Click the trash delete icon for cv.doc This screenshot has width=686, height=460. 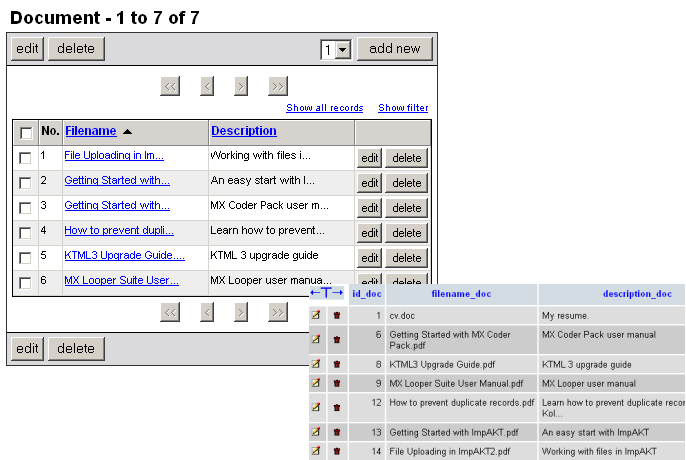337,315
